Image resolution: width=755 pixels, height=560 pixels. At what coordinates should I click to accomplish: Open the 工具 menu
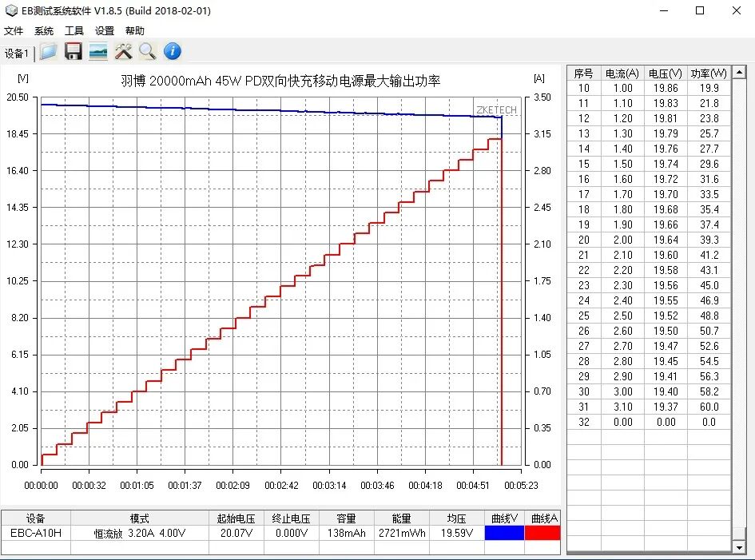[74, 31]
